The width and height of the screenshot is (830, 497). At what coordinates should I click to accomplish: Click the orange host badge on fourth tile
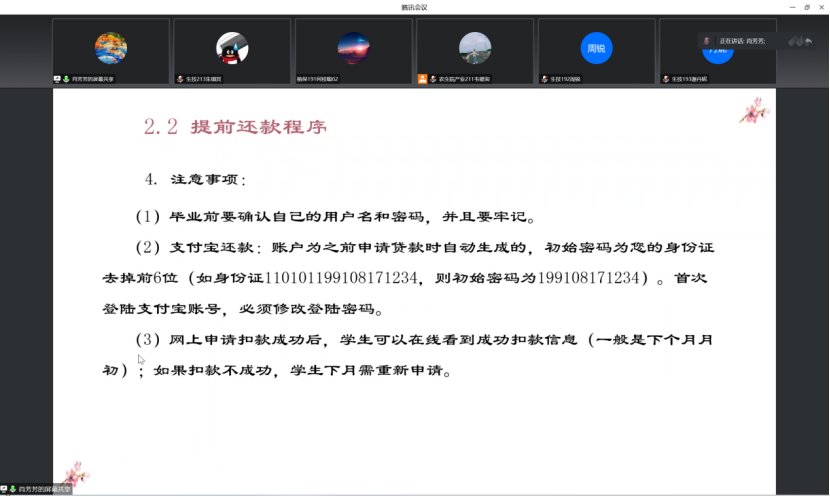click(423, 78)
